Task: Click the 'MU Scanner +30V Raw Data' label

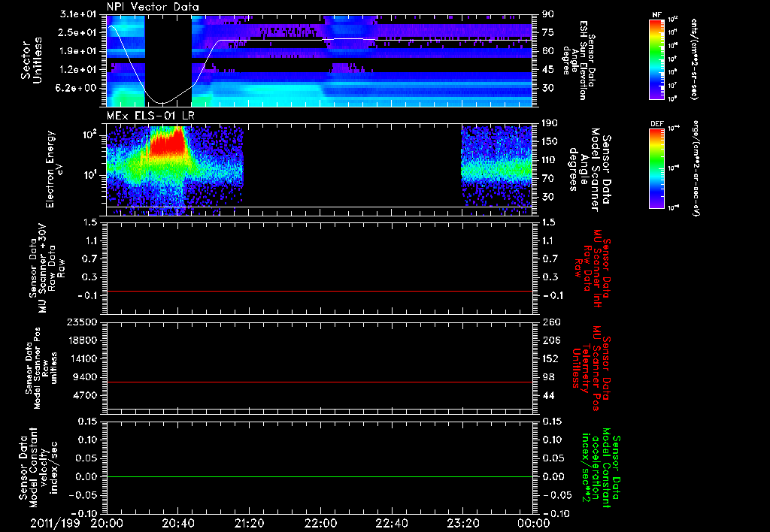Action: click(x=46, y=268)
